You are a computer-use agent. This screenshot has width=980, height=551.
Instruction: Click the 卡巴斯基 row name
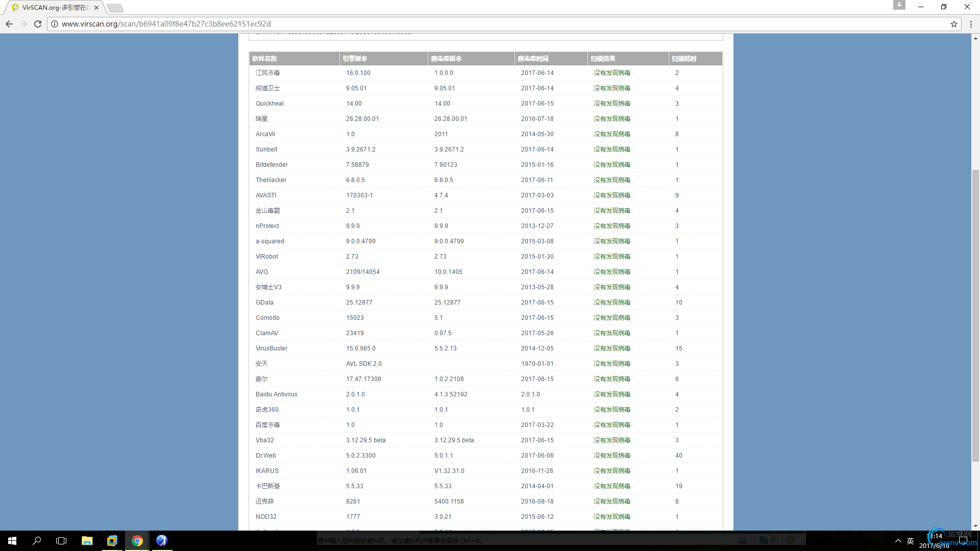coord(267,486)
